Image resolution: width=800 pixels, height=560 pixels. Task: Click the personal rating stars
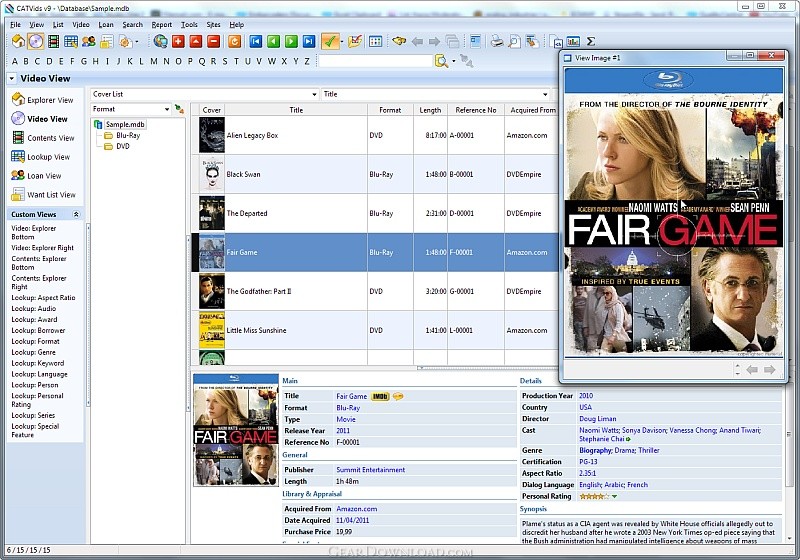click(594, 496)
